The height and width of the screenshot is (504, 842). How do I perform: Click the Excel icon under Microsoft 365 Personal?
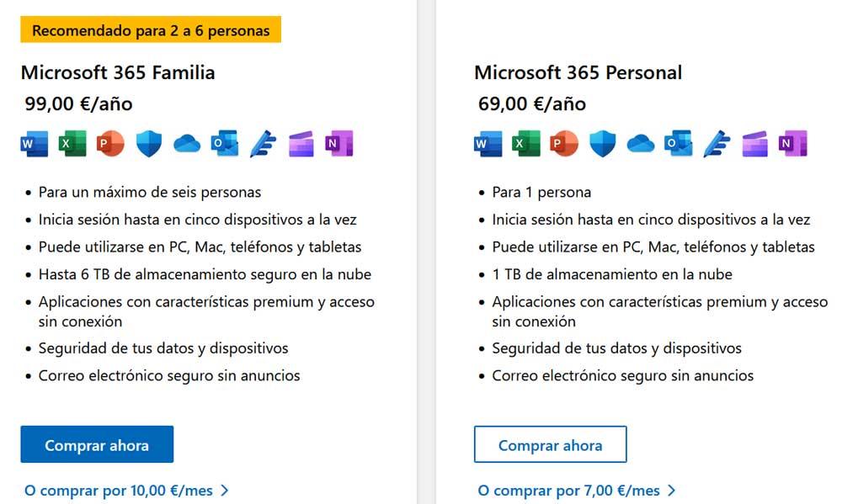point(526,144)
